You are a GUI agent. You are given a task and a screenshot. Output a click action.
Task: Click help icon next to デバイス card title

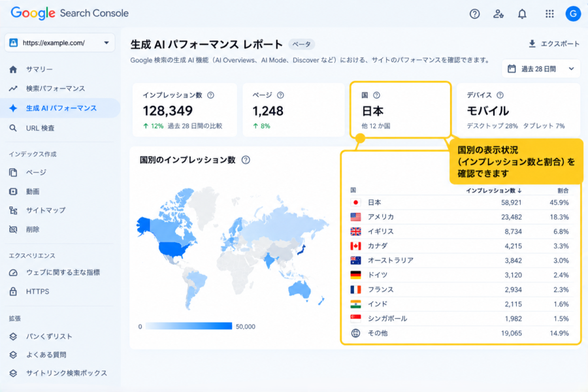tap(500, 95)
